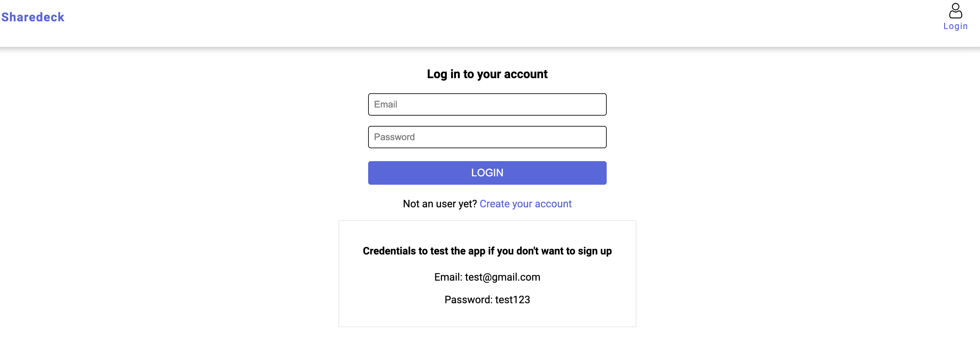Screen dimensions: 980x341
Task: Focus the Email input field
Action: click(x=487, y=104)
